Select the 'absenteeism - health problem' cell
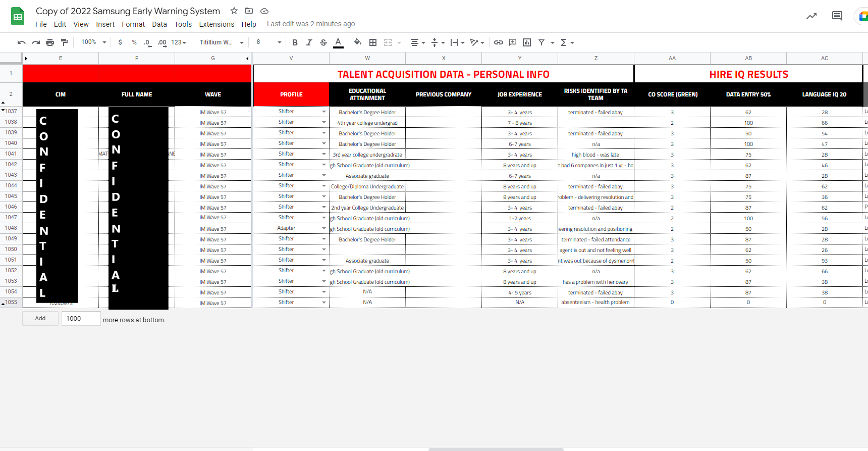The width and height of the screenshot is (868, 451). [595, 303]
